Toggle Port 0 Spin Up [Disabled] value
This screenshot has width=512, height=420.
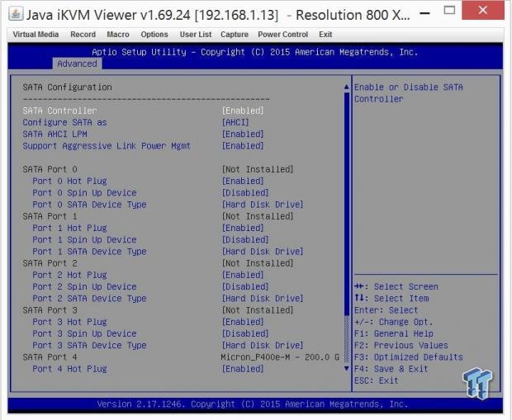coord(245,193)
